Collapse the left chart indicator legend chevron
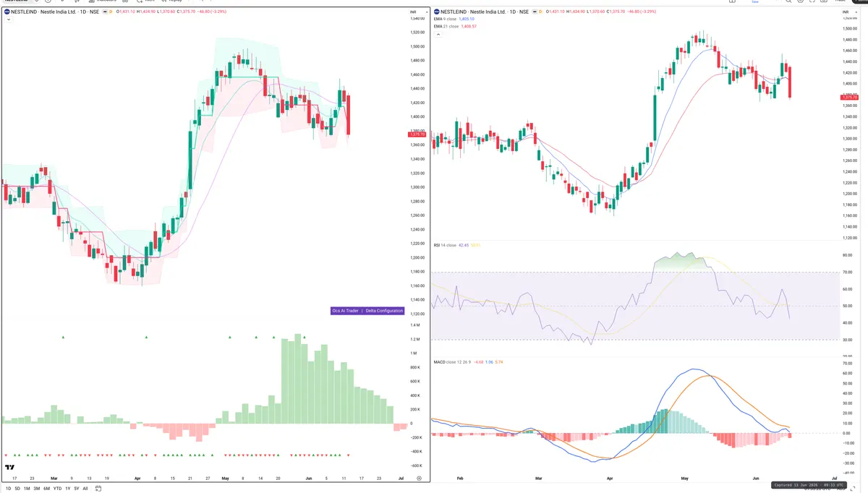 8,20
